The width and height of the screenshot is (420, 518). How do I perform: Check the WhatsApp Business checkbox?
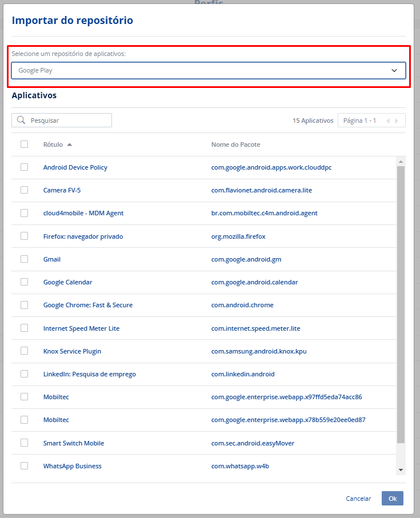click(x=24, y=465)
